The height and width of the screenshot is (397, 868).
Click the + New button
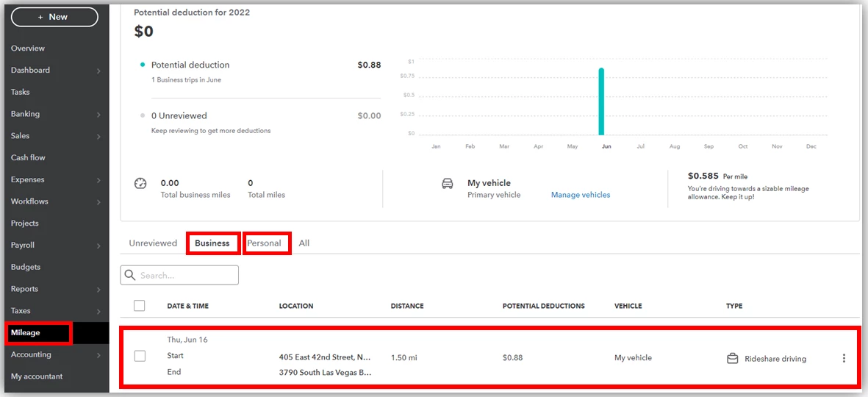click(54, 17)
